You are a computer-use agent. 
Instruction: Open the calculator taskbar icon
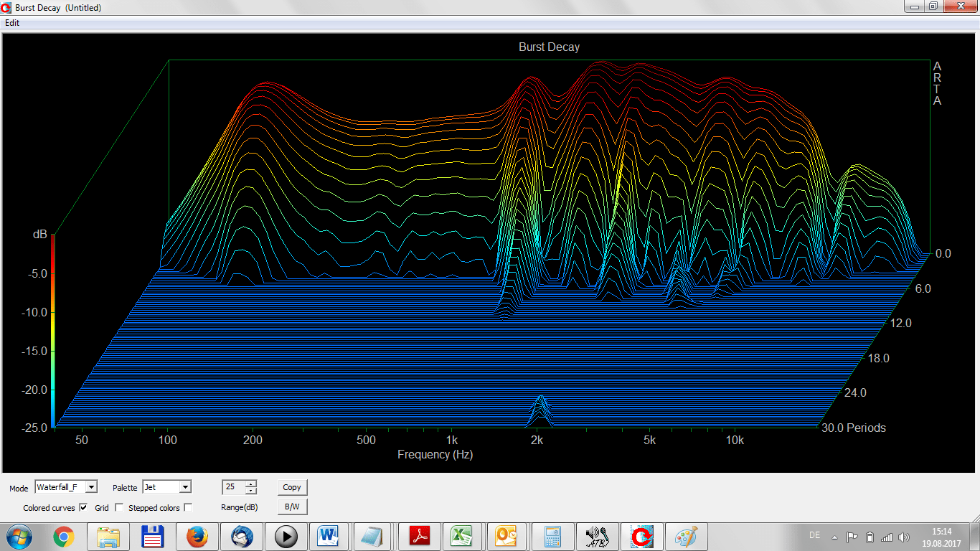click(x=552, y=537)
